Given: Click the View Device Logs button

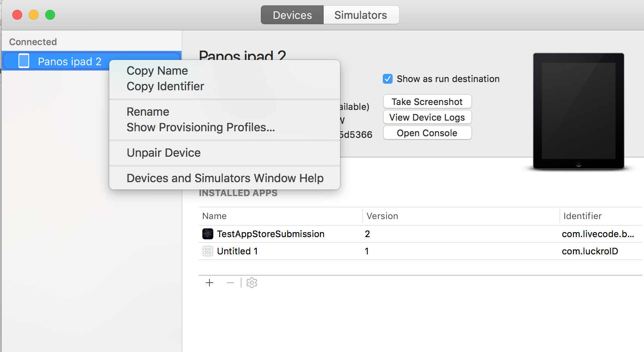Looking at the screenshot, I should [x=427, y=117].
